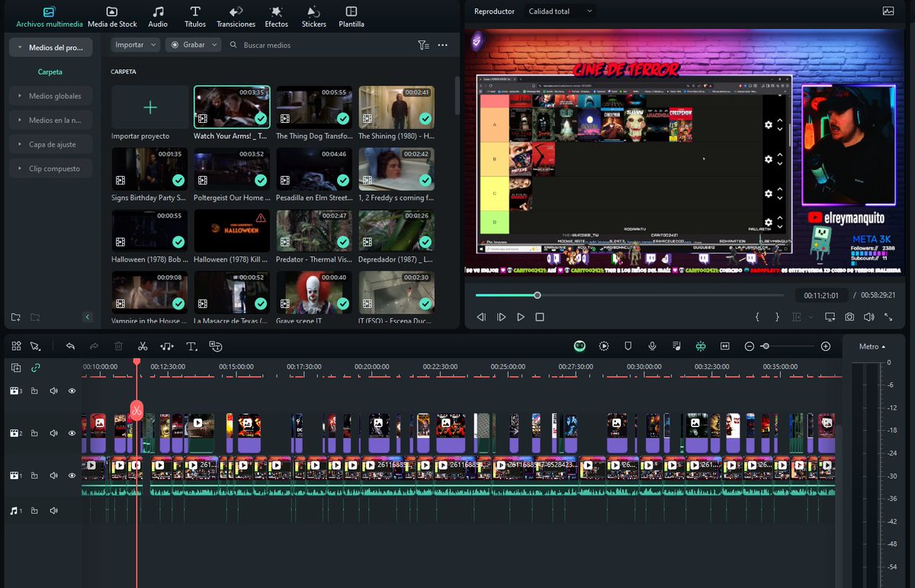Click the Buscar medios search field
The image size is (915, 588).
[320, 45]
